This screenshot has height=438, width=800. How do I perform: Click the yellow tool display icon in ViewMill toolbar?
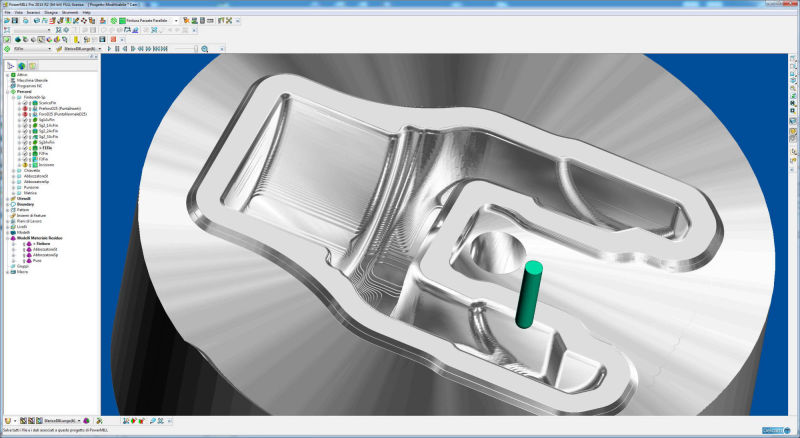[x=76, y=39]
